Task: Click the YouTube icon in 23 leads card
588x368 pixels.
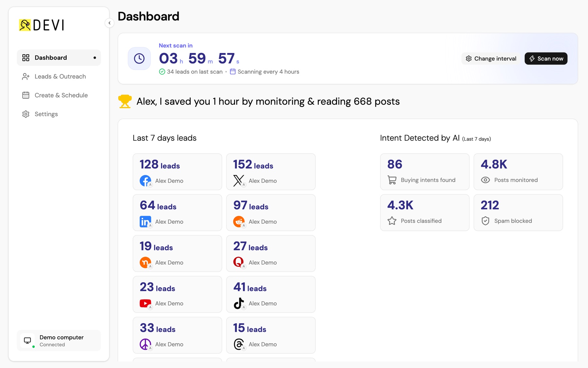Action: [145, 303]
